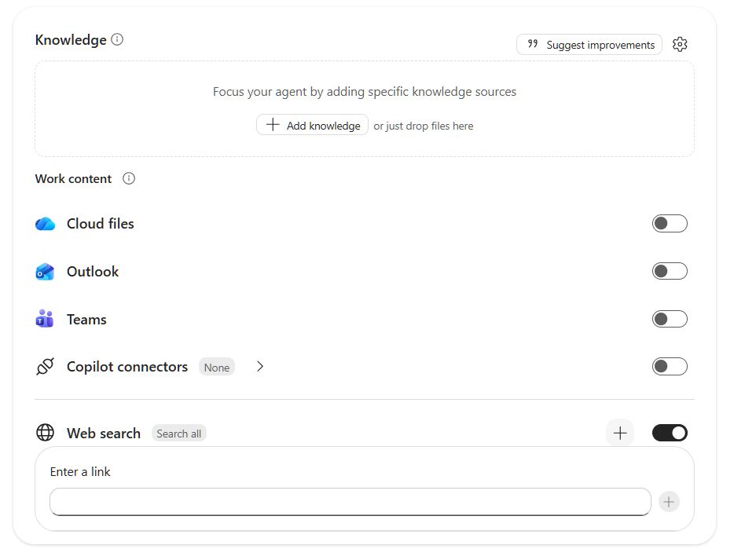Open the knowledge settings gear icon
Screen dimensions: 734x560
click(680, 45)
